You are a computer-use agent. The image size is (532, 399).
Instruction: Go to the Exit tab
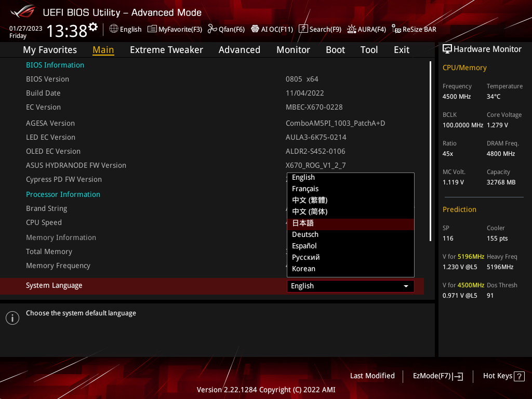402,50
